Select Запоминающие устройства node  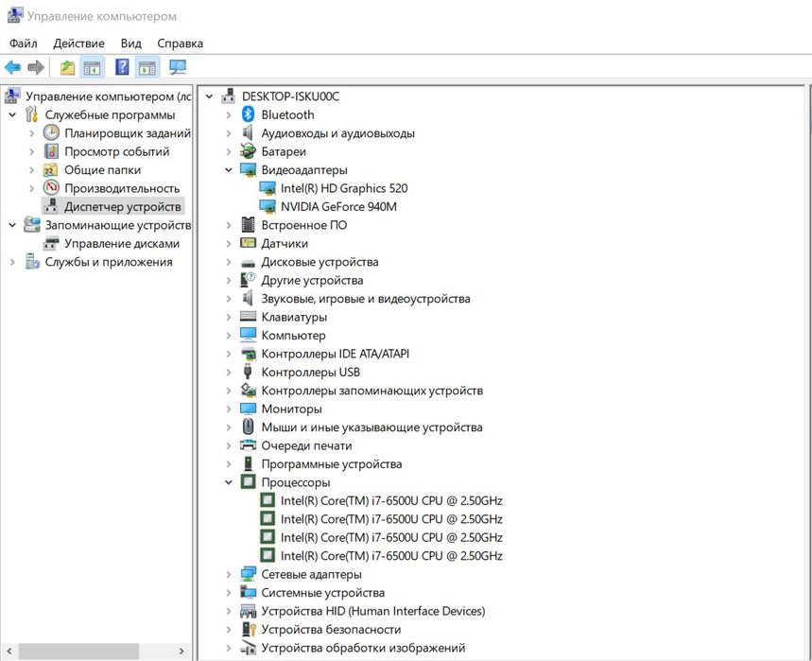click(118, 225)
